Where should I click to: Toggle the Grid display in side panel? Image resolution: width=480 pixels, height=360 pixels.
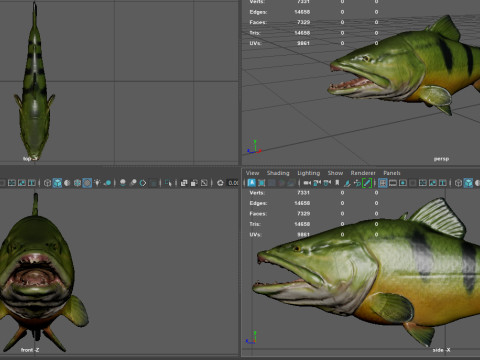(x=383, y=183)
